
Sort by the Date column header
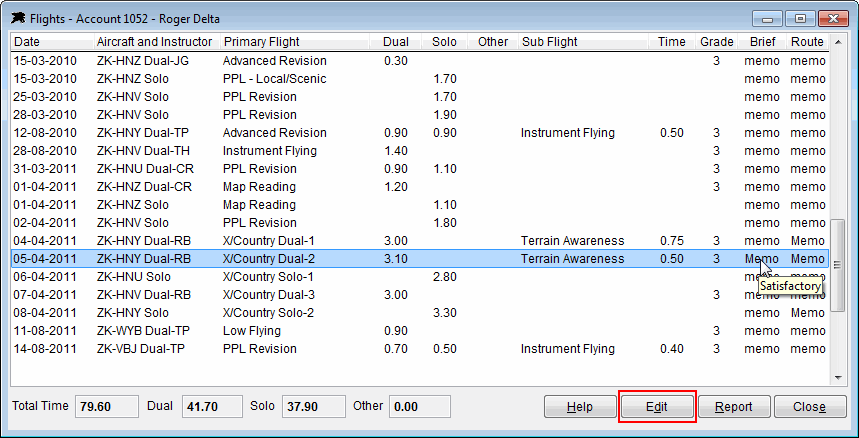51,42
